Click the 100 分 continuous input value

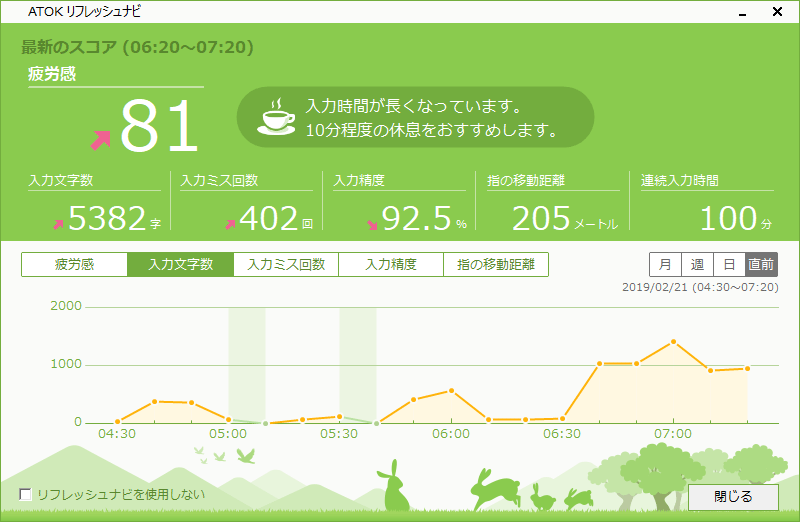click(736, 218)
